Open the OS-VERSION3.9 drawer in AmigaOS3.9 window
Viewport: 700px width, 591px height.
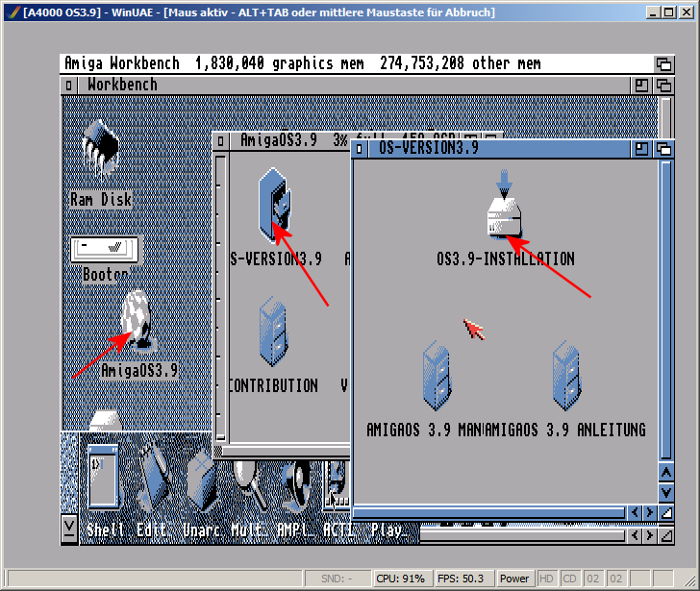(x=274, y=205)
